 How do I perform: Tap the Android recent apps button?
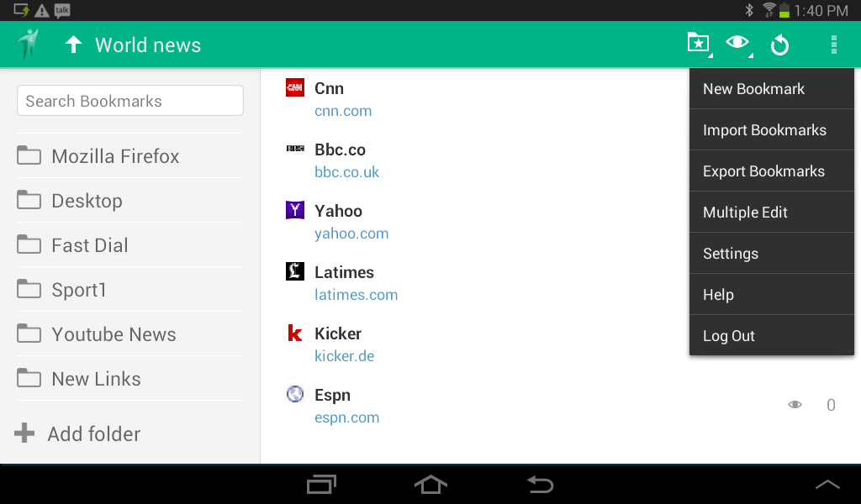coord(321,485)
